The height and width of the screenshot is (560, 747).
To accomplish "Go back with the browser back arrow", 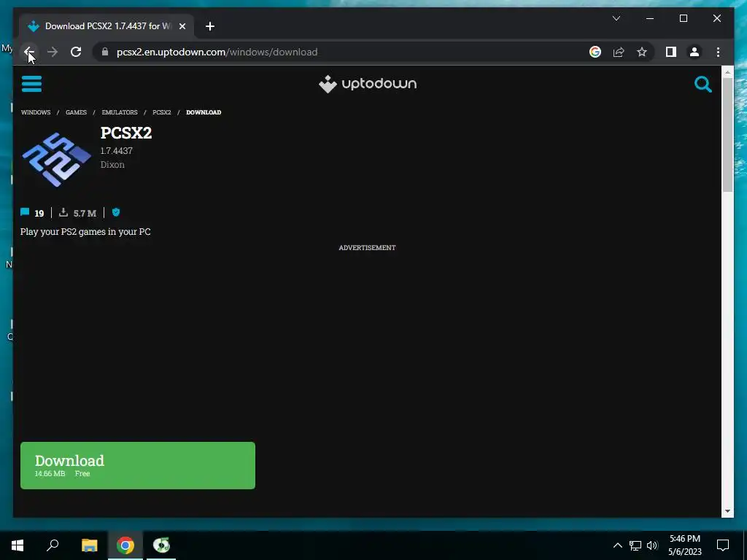I will 29,52.
